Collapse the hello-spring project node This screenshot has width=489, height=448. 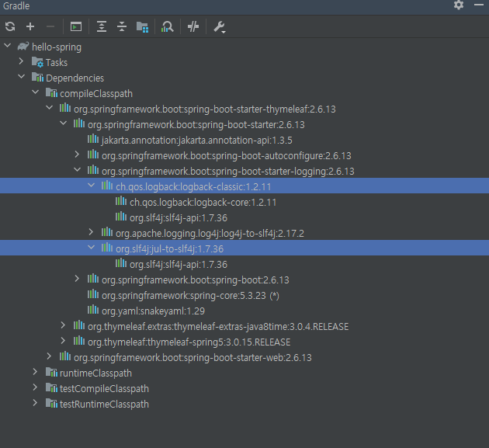pyautogui.click(x=8, y=46)
